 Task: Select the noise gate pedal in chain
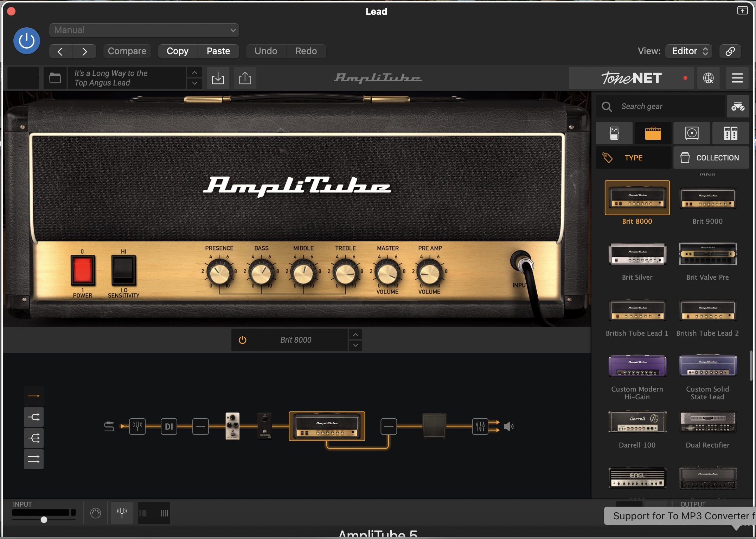[x=232, y=426]
